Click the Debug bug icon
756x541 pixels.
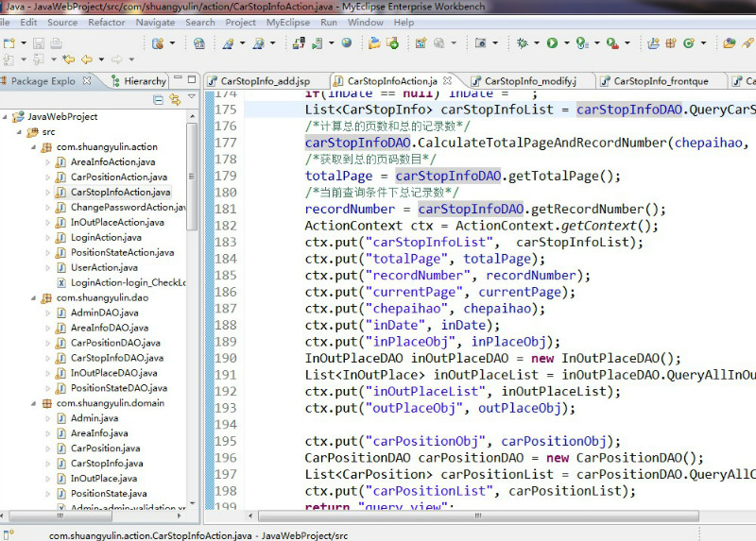click(522, 43)
